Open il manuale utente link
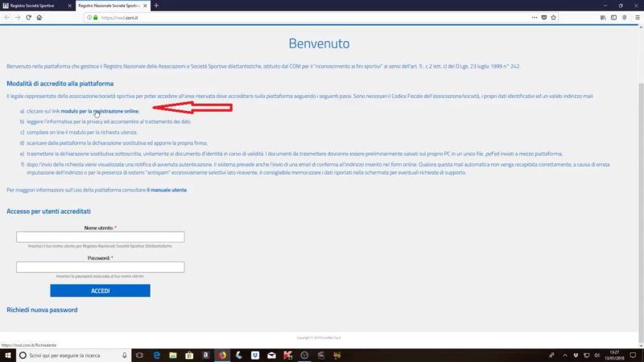Screen dimensions: 644x362 [167, 190]
